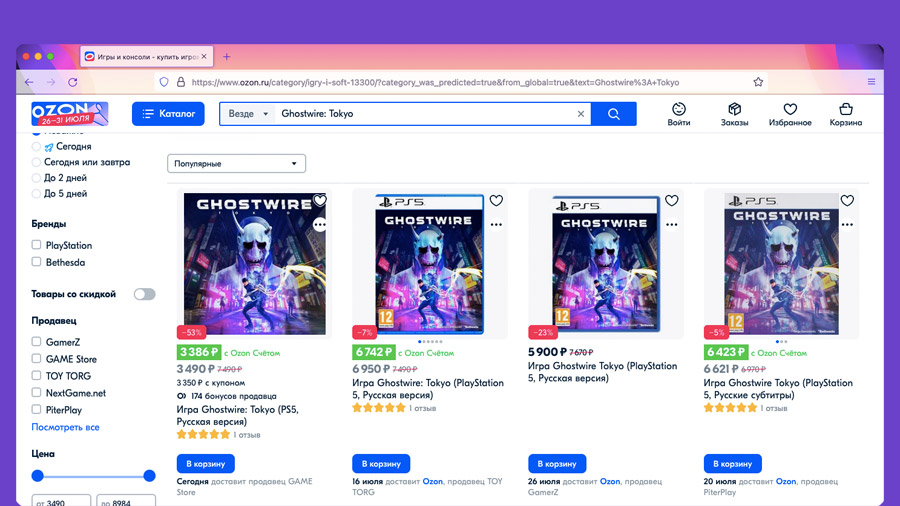Add 5 900 ₽ product В корзину

point(557,464)
